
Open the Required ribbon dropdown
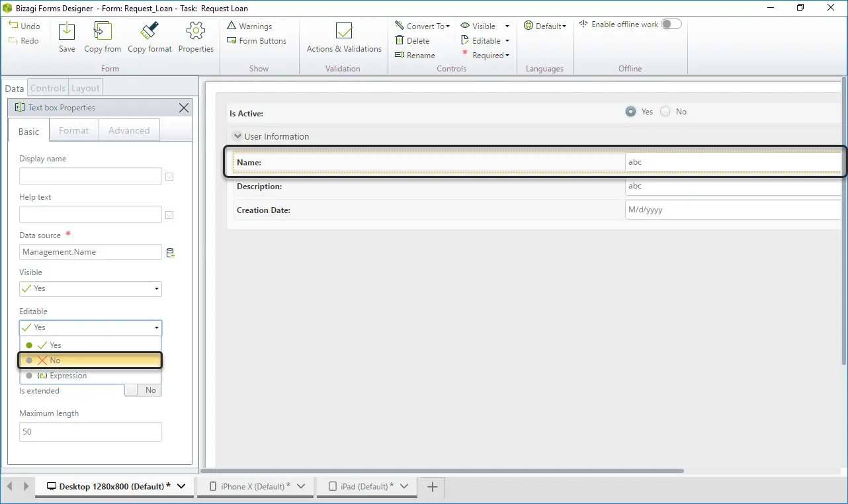point(485,55)
